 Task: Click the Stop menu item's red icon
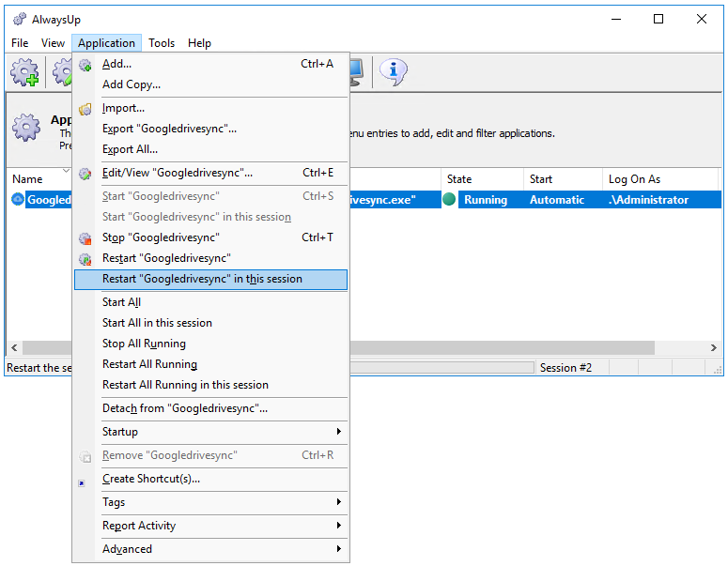(85, 238)
